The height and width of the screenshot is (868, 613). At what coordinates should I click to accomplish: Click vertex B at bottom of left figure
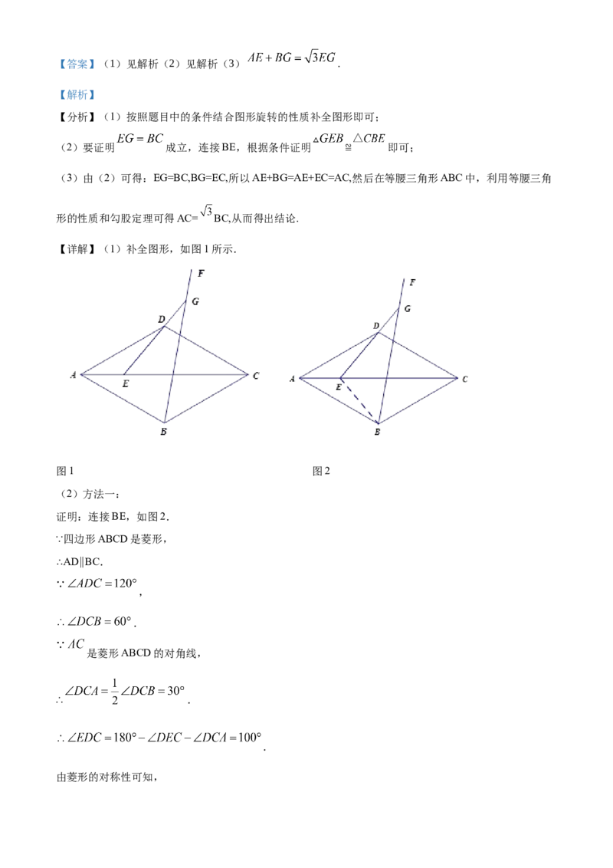164,430
